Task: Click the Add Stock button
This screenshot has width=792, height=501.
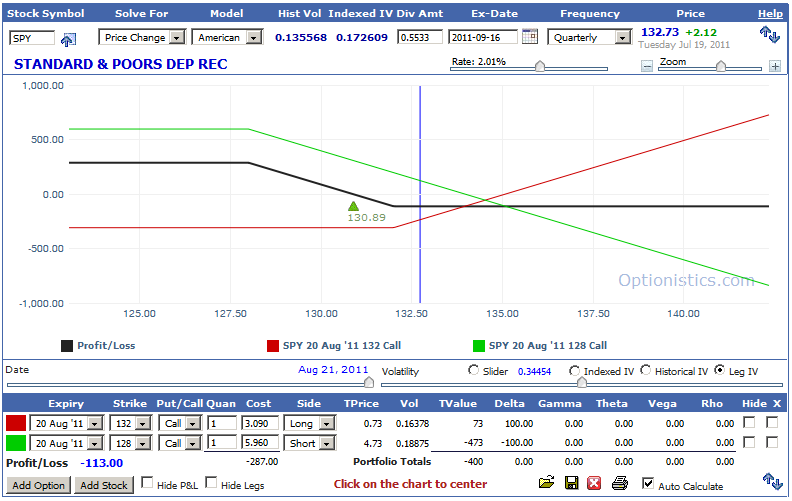Action: [104, 485]
